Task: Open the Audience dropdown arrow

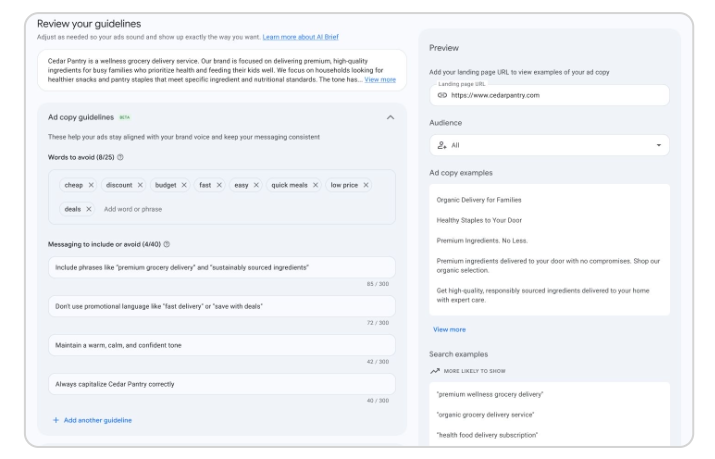Action: pyautogui.click(x=658, y=145)
